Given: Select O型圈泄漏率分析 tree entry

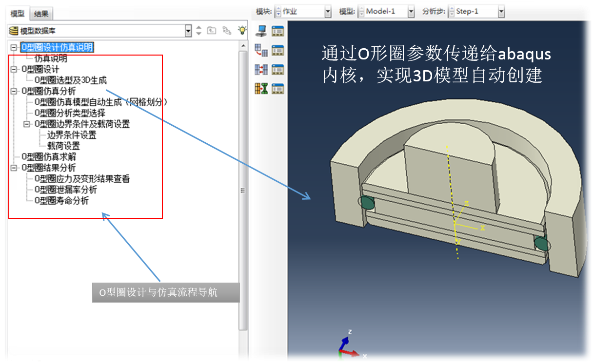Looking at the screenshot, I should [65, 190].
